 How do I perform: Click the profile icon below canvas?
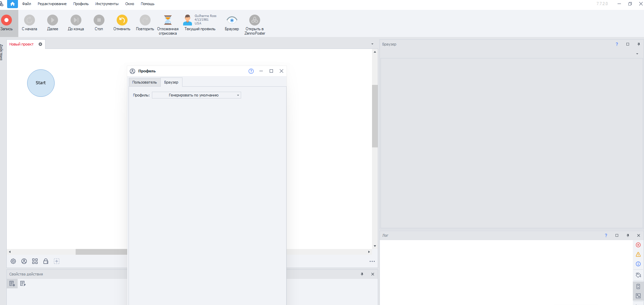24,261
